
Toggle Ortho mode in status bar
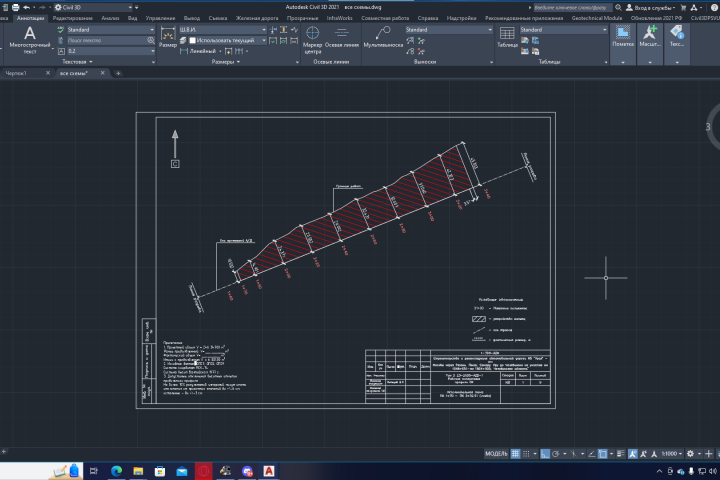coord(545,454)
